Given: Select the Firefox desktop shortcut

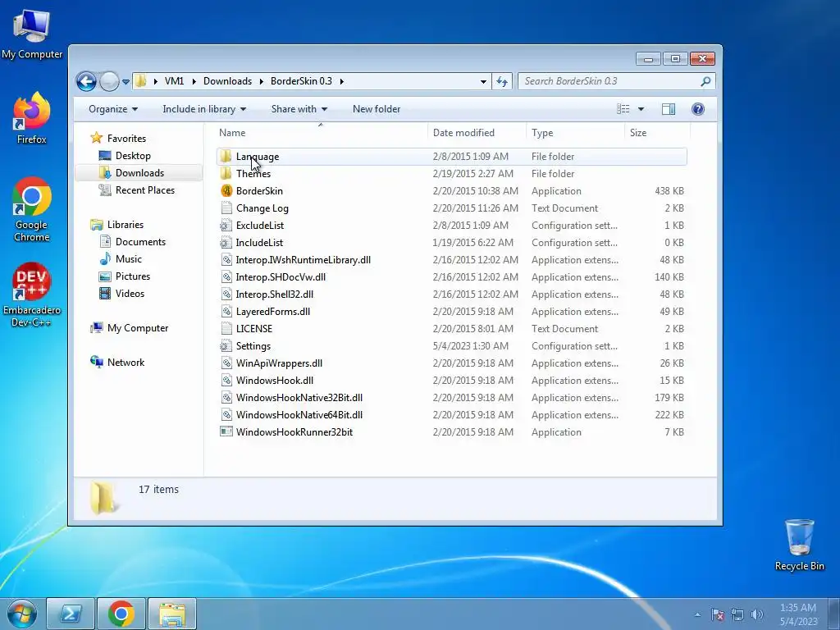Looking at the screenshot, I should coord(32,118).
